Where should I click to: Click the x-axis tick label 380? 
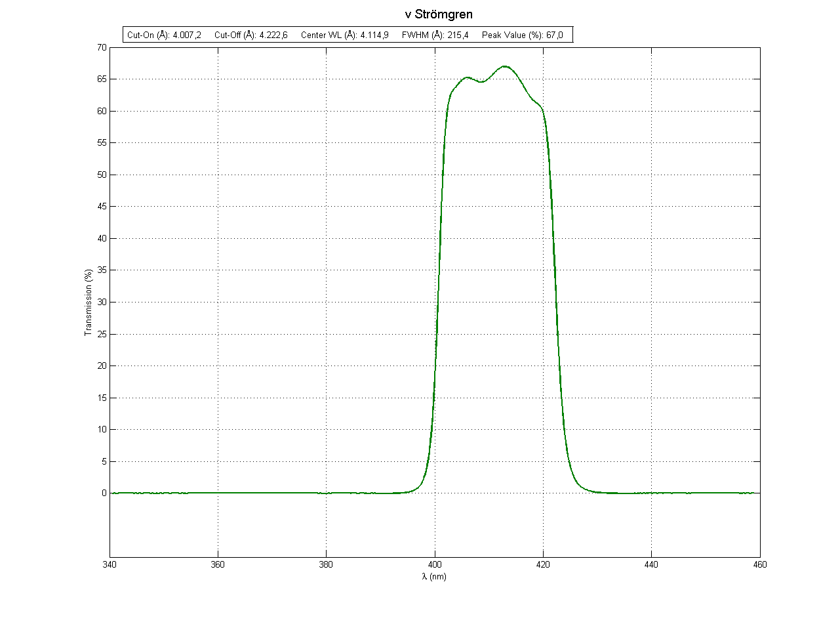pyautogui.click(x=326, y=564)
